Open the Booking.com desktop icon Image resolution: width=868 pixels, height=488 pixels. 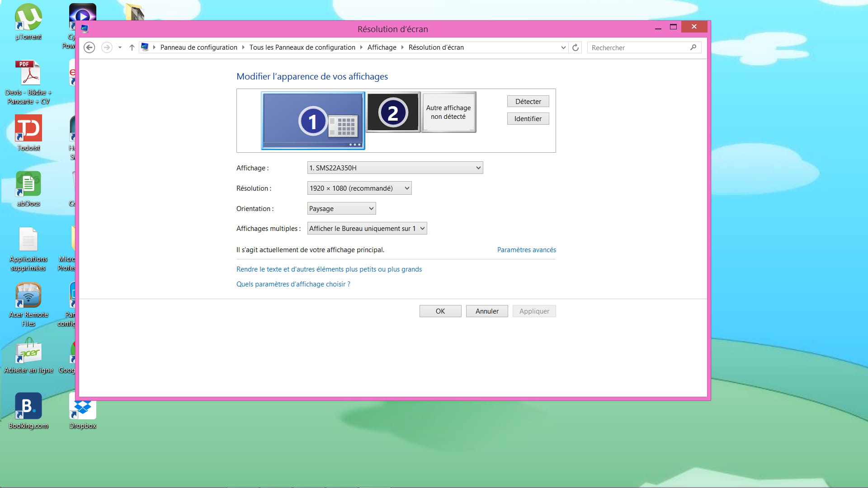(28, 407)
